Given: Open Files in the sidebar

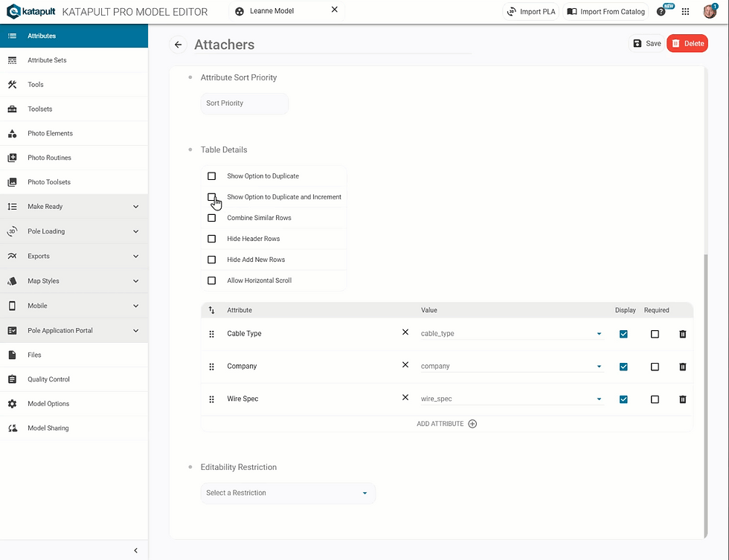Looking at the screenshot, I should tap(74, 355).
